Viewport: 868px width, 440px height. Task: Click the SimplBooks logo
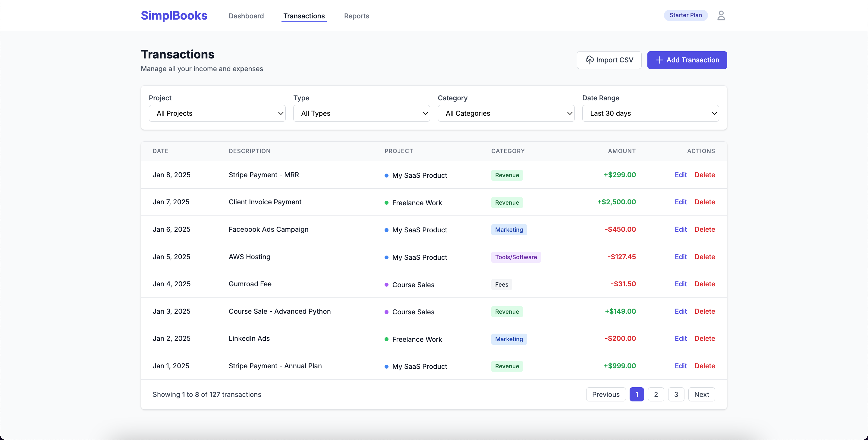(174, 15)
